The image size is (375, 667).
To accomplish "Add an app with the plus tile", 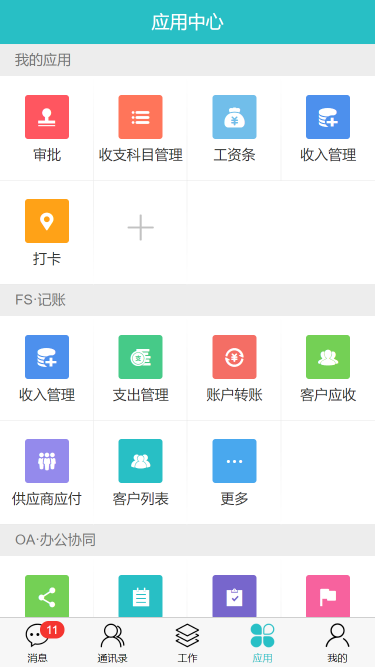I will point(140,228).
